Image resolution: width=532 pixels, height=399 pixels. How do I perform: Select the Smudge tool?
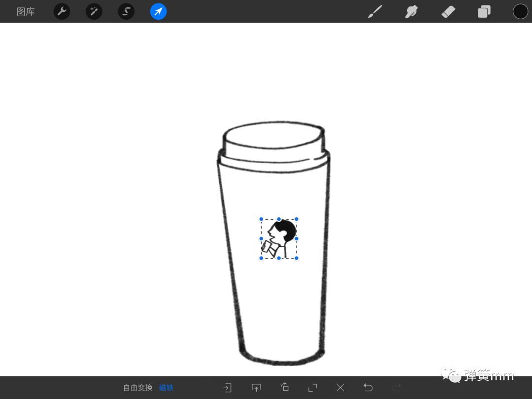(x=411, y=11)
